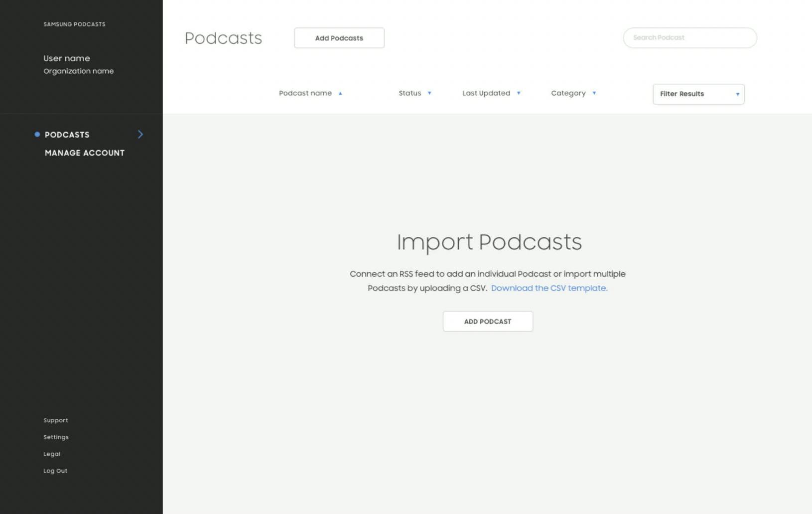Click the ADD PODCAST button
This screenshot has height=514, width=812.
pos(487,321)
